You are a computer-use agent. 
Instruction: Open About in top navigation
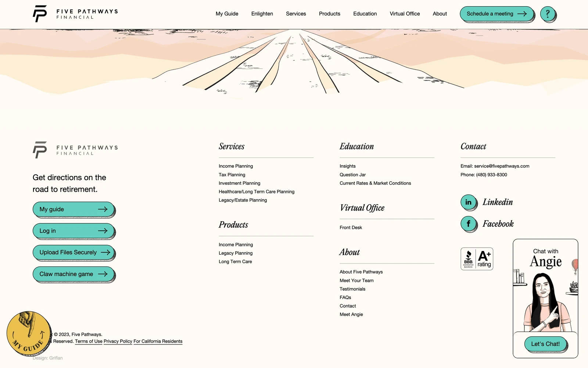pos(440,14)
